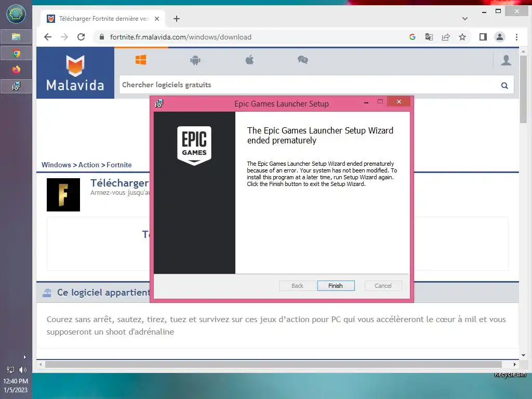Click the icon beside Ce logiciel appartient

click(47, 292)
